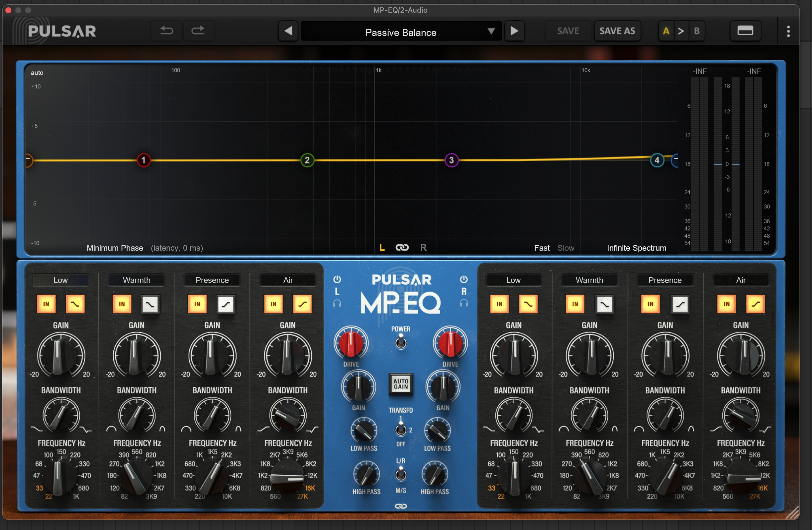Toggle the shelf shape on the left Low band

click(x=75, y=304)
